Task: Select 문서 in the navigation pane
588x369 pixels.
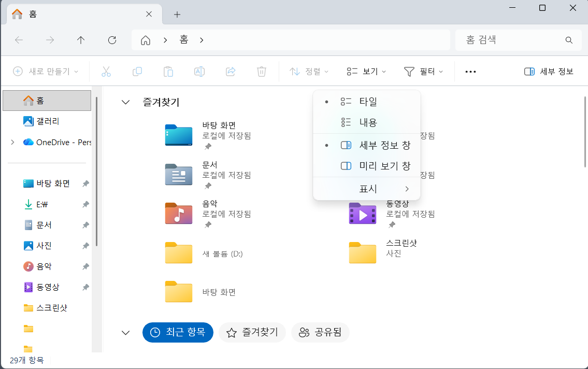Action: (47, 225)
